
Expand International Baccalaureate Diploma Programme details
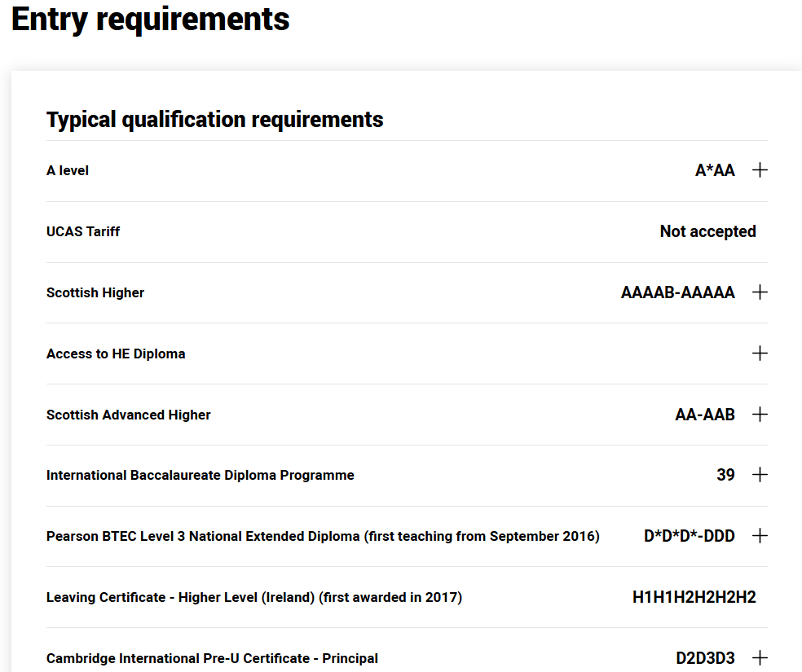[x=760, y=475]
